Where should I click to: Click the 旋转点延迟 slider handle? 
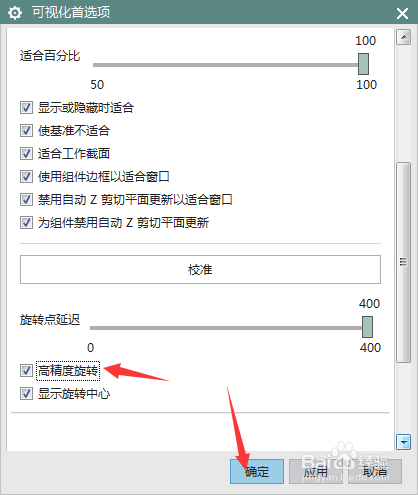367,327
